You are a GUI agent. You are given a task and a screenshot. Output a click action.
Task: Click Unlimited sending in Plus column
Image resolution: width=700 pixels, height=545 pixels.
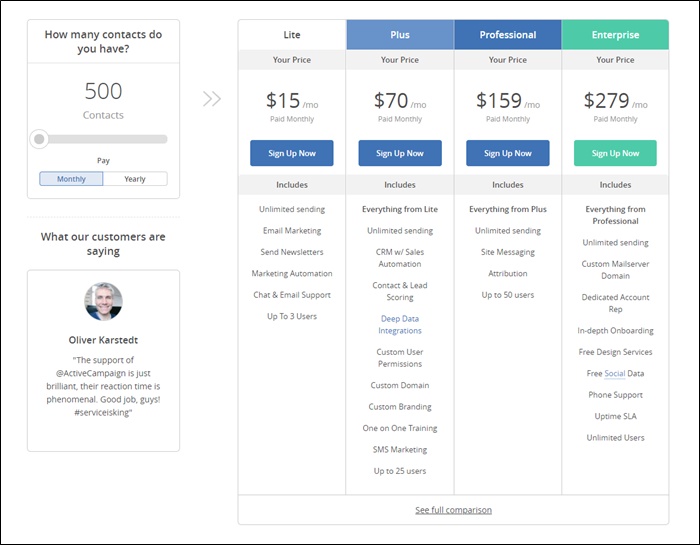pyautogui.click(x=400, y=231)
